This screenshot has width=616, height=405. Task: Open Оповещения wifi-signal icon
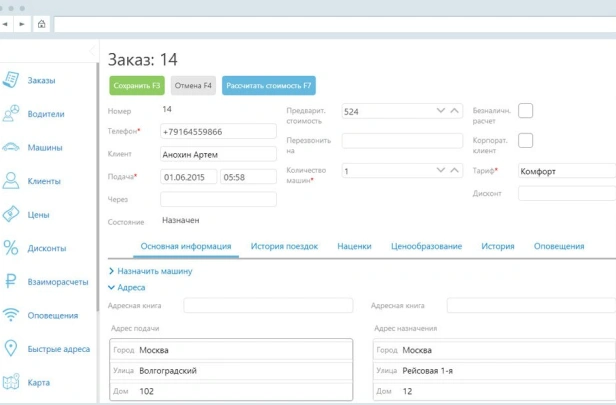click(12, 315)
